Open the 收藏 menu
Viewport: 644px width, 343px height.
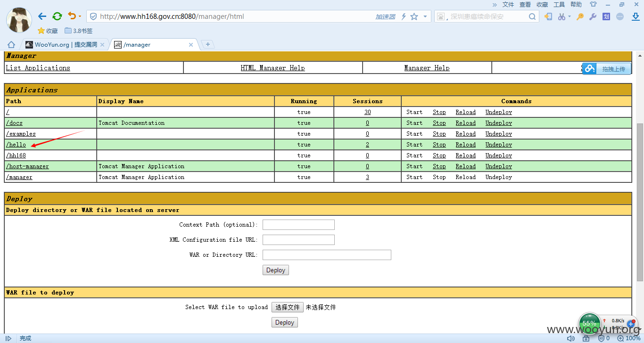[542, 5]
